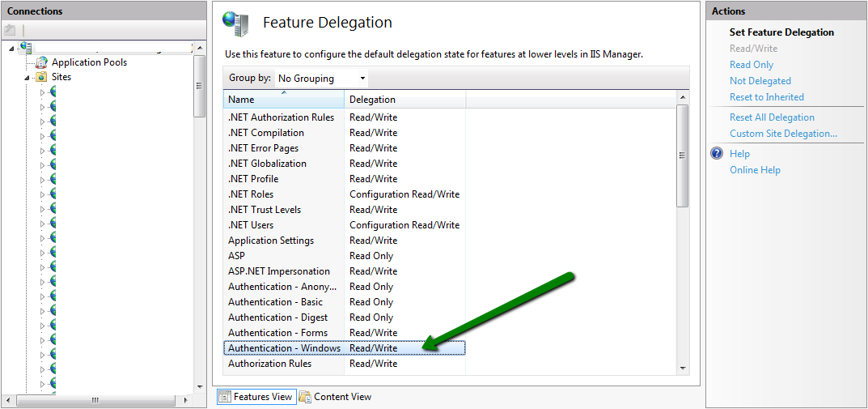Switch to Content View tab
Viewport: 868px width, 409px height.
tap(335, 397)
